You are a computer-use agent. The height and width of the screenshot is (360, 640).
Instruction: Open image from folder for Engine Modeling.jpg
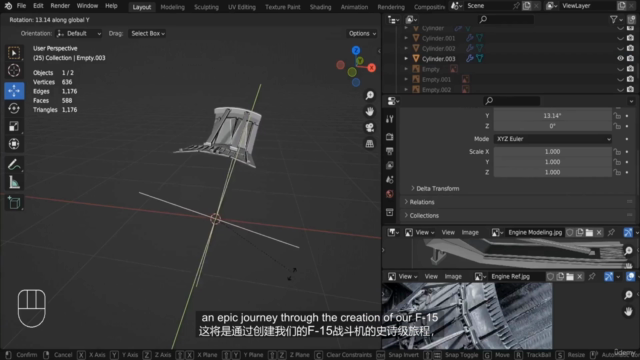[x=589, y=232]
